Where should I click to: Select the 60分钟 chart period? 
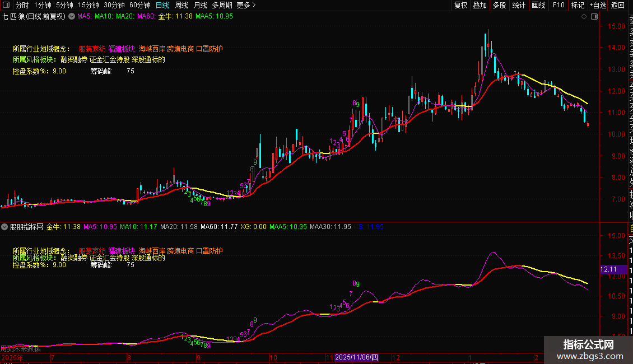(140, 5)
